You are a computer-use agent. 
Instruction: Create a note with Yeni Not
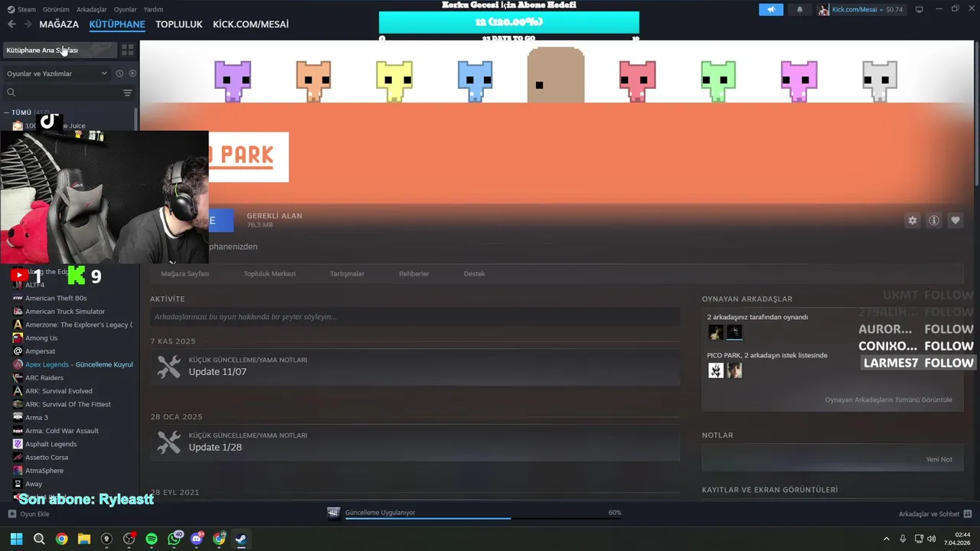click(x=939, y=459)
